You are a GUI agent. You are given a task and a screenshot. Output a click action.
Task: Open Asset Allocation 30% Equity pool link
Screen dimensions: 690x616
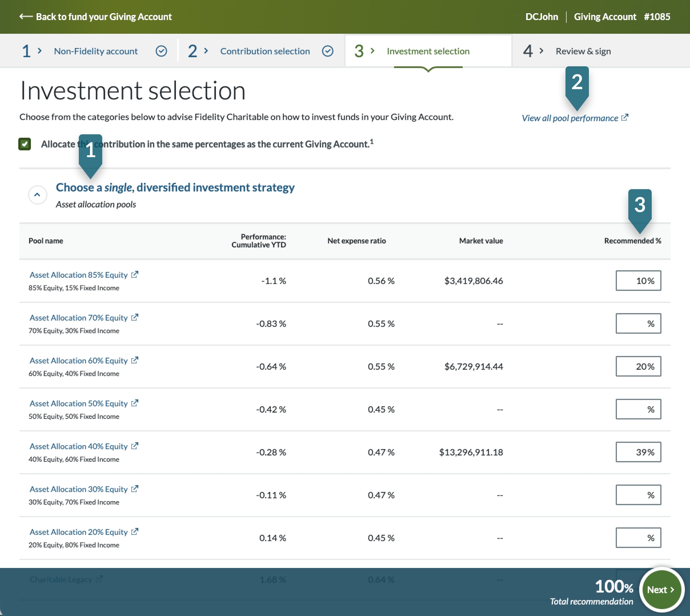click(x=79, y=489)
